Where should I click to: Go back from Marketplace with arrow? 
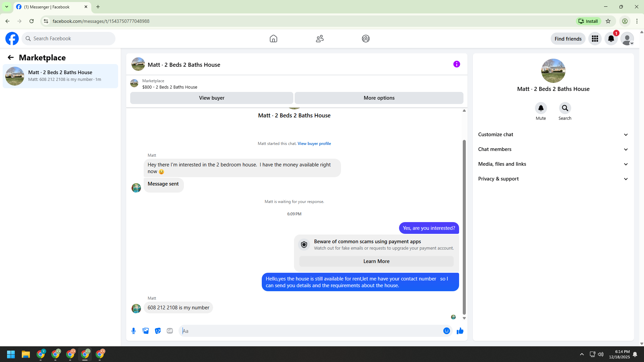pos(11,58)
